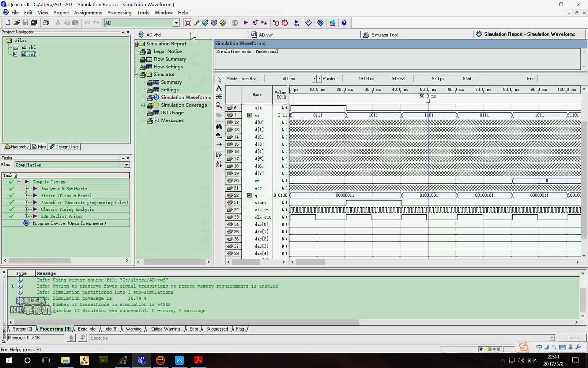Click the Start Simulation toolbar icon
The image size is (588, 368).
(296, 23)
